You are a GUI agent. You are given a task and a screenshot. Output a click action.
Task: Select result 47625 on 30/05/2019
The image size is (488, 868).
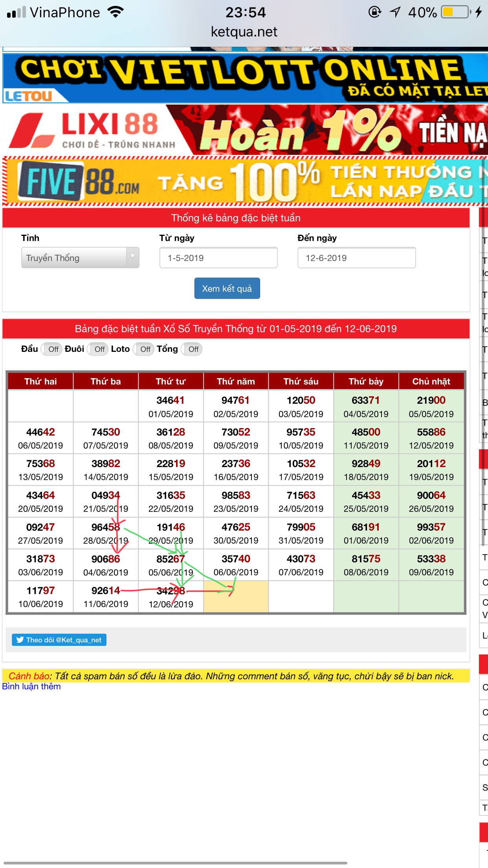pos(236,533)
